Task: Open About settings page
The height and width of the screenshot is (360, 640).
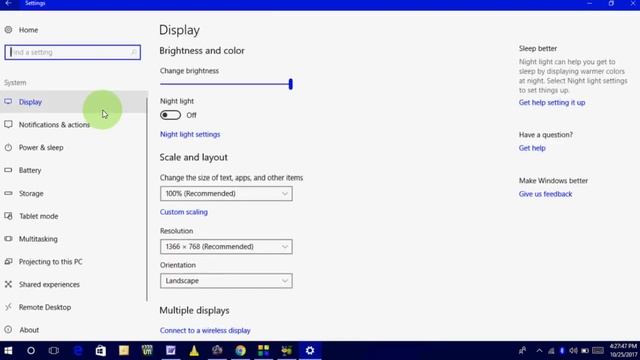Action: point(29,330)
